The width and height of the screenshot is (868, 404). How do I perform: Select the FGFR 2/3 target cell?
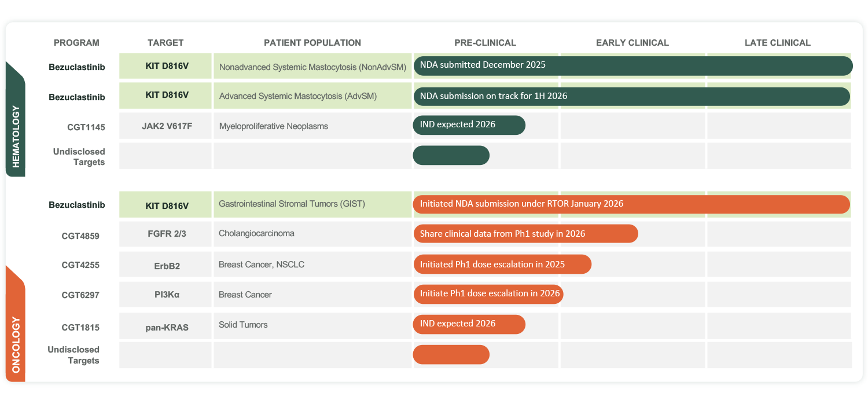165,235
